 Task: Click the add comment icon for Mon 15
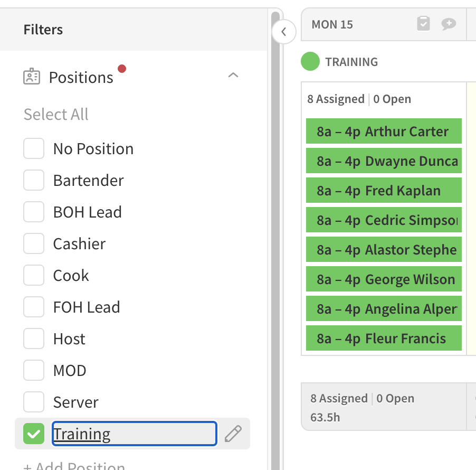click(449, 24)
